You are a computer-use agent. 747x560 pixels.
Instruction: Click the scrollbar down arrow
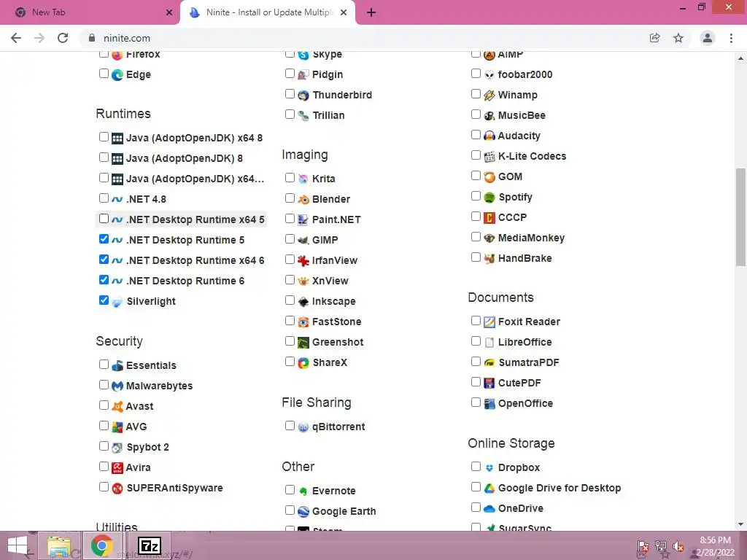740,524
